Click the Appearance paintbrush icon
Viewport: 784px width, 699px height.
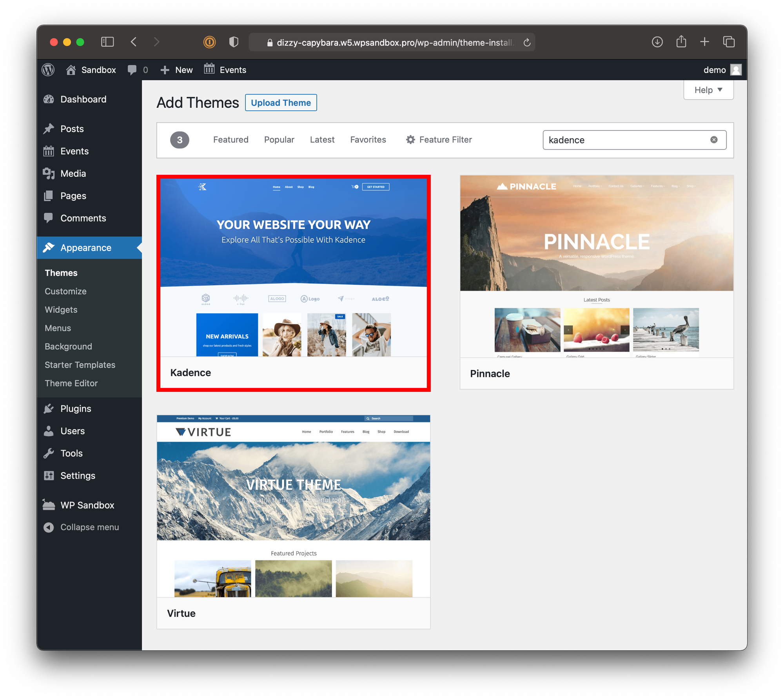(49, 248)
